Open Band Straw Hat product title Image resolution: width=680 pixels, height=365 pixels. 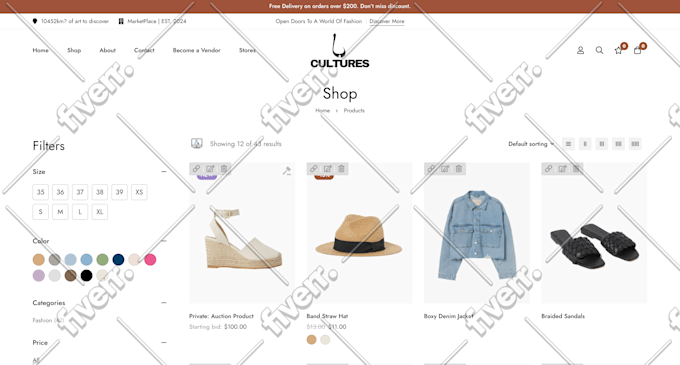(x=327, y=316)
